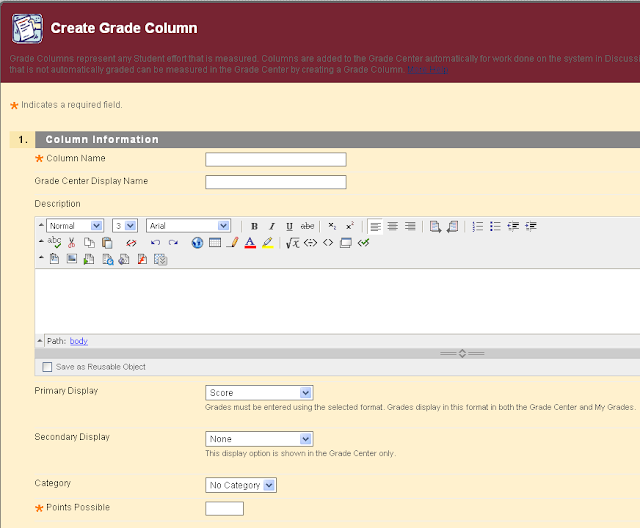The image size is (640, 528).
Task: Attach a file in third toolbar row
Action: click(x=54, y=259)
